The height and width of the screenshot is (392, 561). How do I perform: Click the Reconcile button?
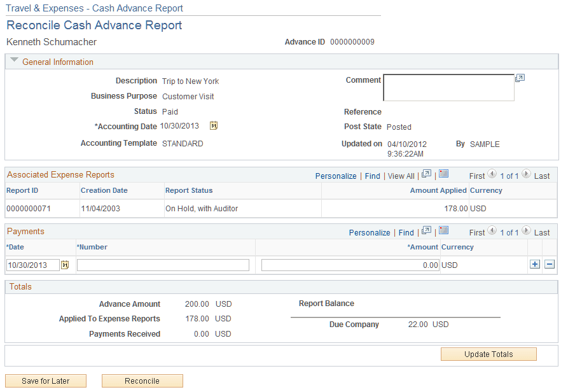tap(142, 381)
